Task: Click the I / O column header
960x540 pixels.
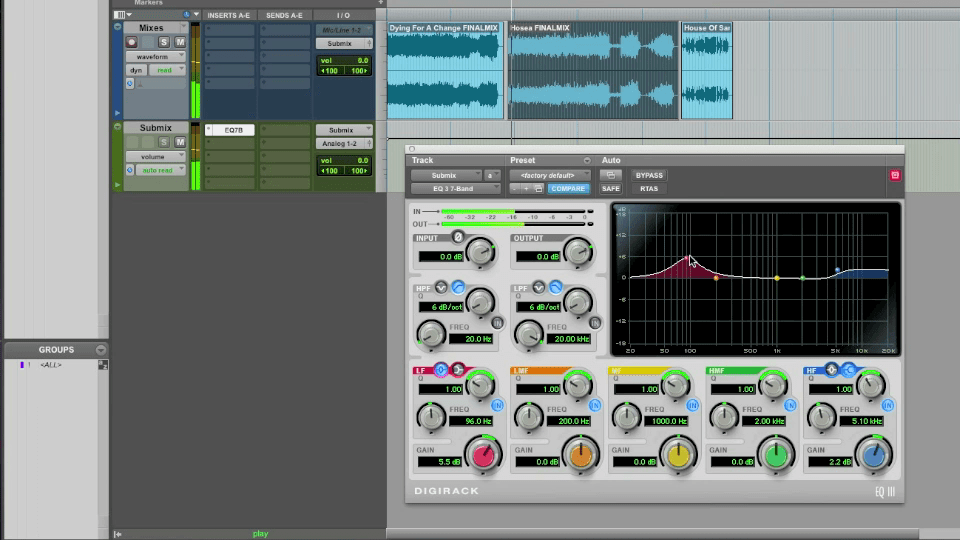Action: point(343,15)
